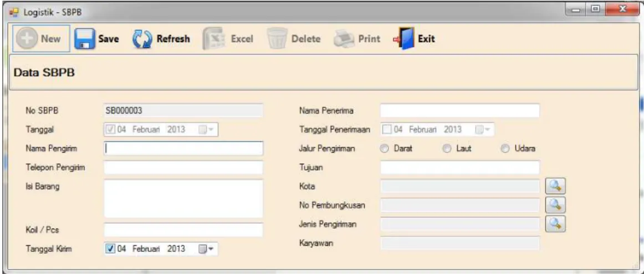The height and width of the screenshot is (274, 644).
Task: Save the SBPB record
Action: 97,39
